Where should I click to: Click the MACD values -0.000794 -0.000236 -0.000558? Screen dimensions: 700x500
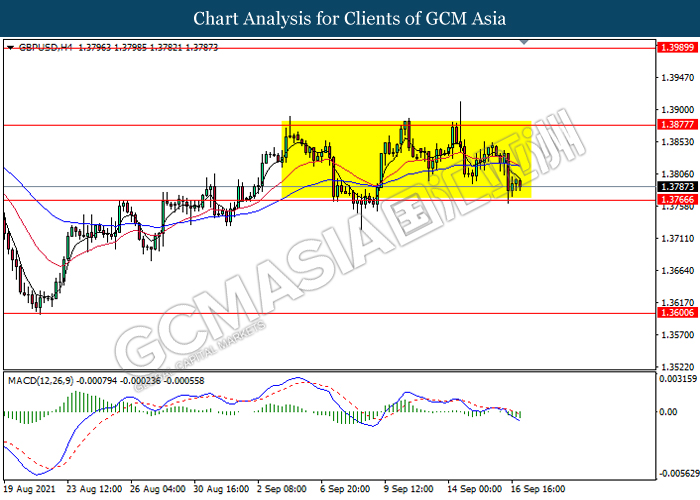tap(141, 381)
